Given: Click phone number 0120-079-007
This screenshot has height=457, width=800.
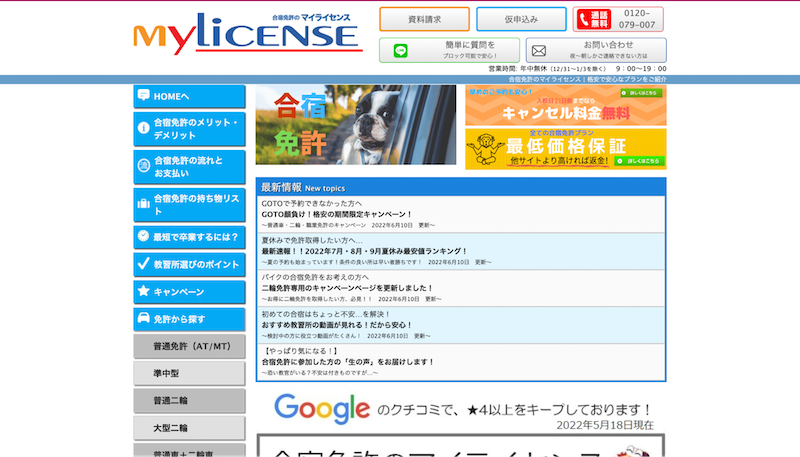Looking at the screenshot, I should click(637, 19).
